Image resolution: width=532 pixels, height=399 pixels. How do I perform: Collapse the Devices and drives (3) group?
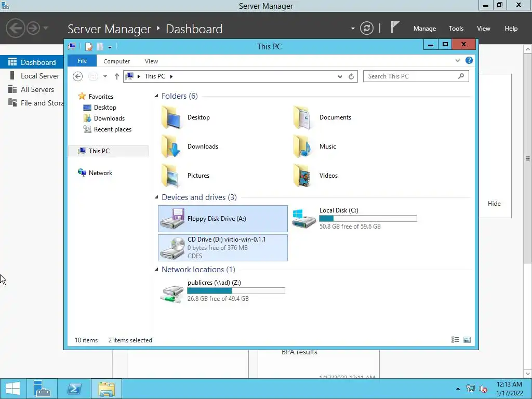tap(156, 197)
